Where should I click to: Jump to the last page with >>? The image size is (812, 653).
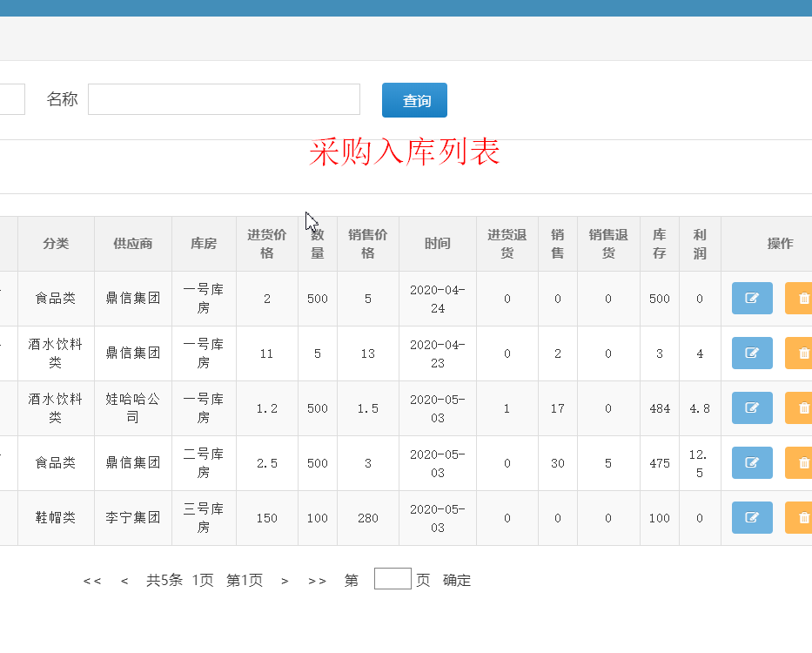(x=317, y=581)
